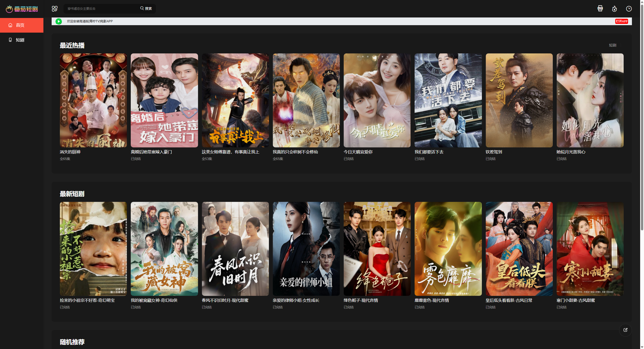Image resolution: width=644 pixels, height=349 pixels.
Task: Click title 寒门小甜妻-古风甜蜜
Action: point(576,300)
